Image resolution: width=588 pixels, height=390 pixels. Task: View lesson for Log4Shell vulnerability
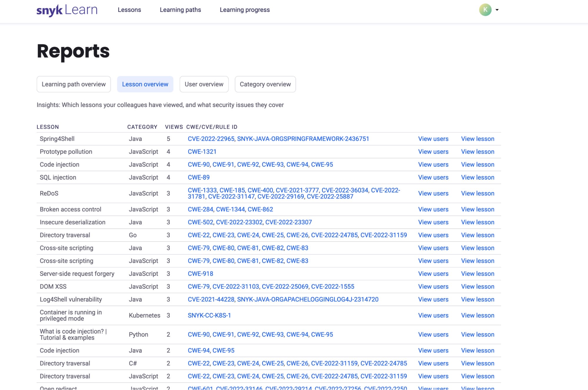click(x=478, y=299)
